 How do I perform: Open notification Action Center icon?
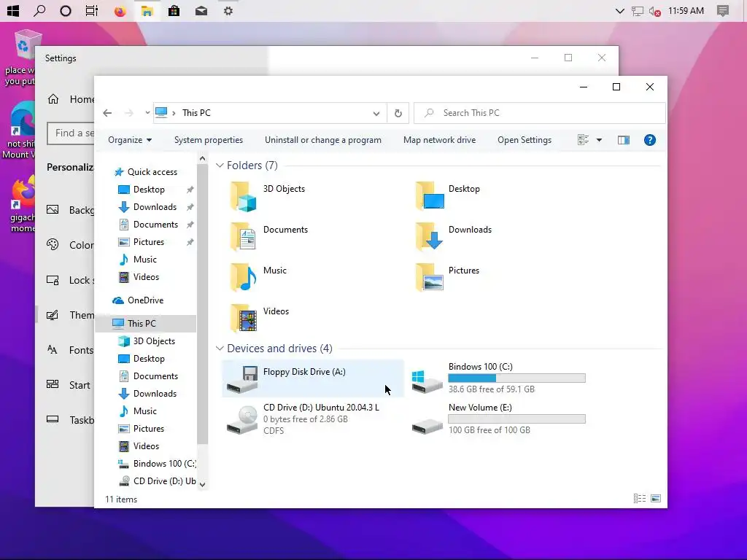click(723, 11)
